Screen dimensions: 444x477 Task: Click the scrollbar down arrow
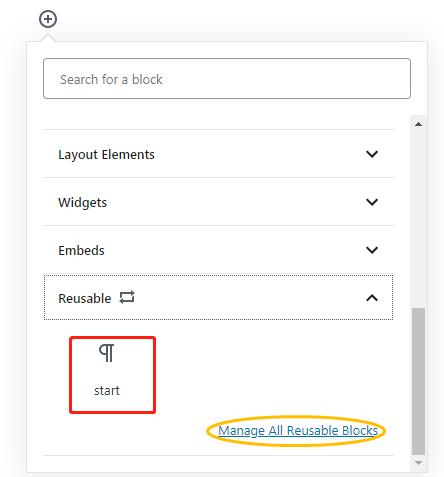pyautogui.click(x=418, y=463)
